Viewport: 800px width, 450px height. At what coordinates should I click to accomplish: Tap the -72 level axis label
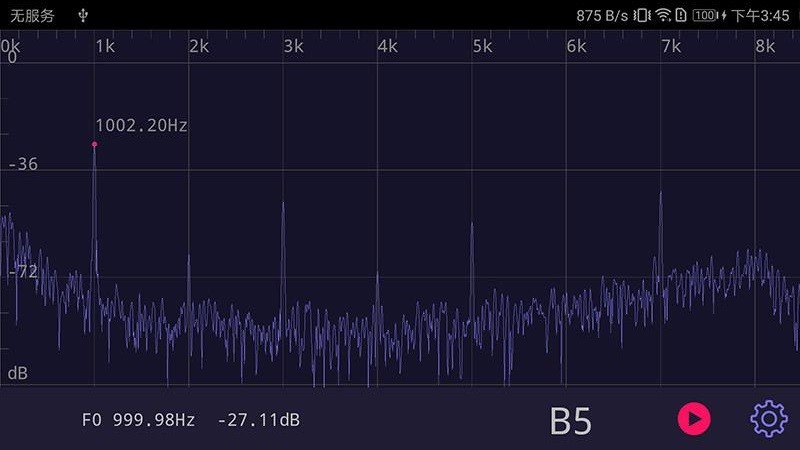(22, 271)
